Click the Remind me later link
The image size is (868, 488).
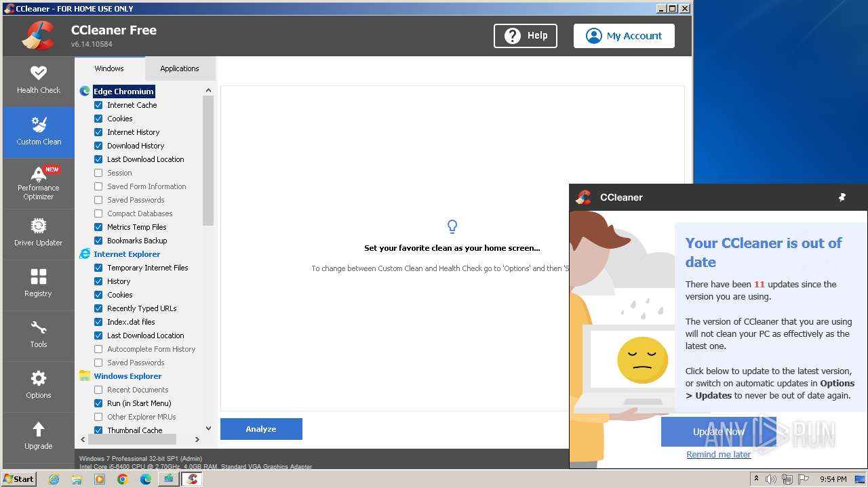click(x=719, y=454)
